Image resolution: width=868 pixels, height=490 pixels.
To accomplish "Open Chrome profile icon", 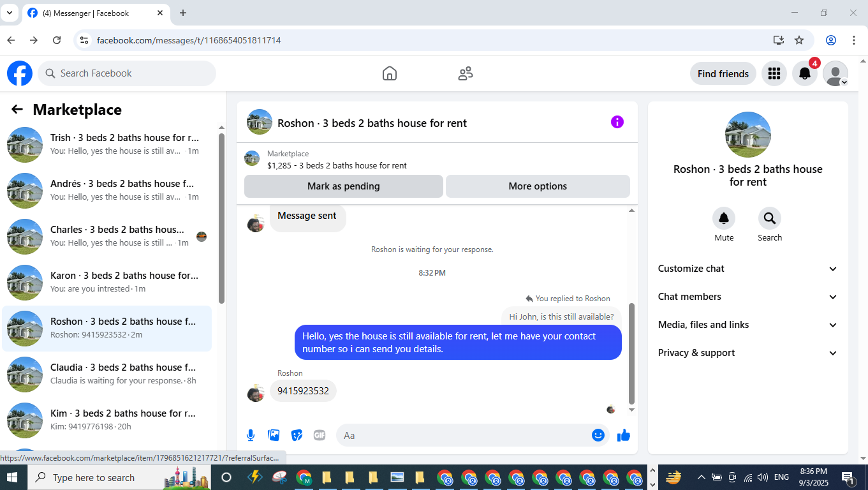I will click(831, 40).
